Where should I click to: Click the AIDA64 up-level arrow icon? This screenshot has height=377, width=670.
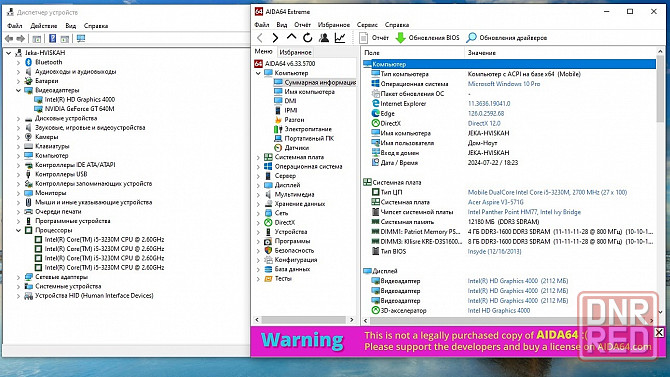(x=291, y=38)
